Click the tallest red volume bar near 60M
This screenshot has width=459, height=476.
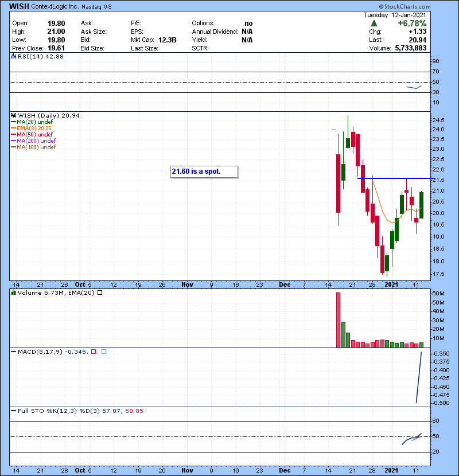click(338, 320)
